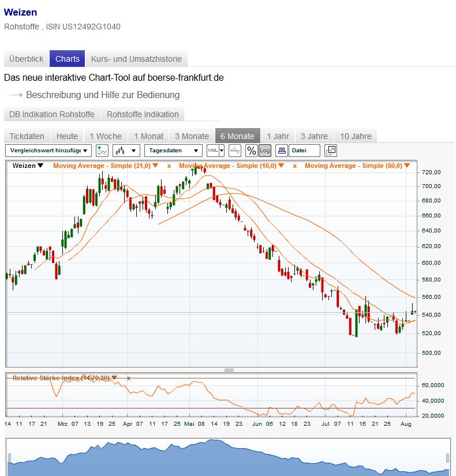Click the DB Indikation Rohstoffe button
Viewport: 456px width, 476px height.
click(52, 114)
